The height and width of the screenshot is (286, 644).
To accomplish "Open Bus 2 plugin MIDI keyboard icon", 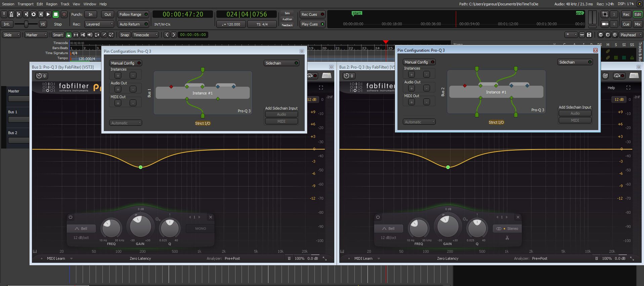I will (x=634, y=76).
